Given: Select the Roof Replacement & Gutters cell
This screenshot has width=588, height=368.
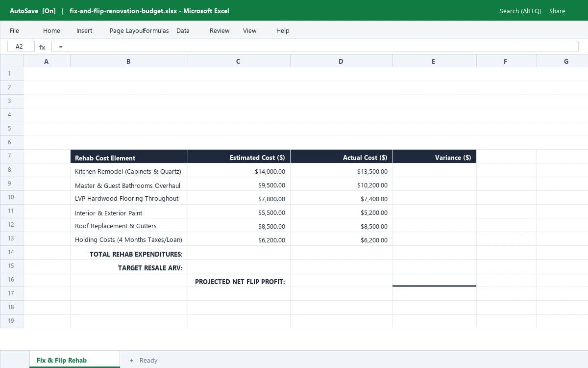Looking at the screenshot, I should pos(129,225).
